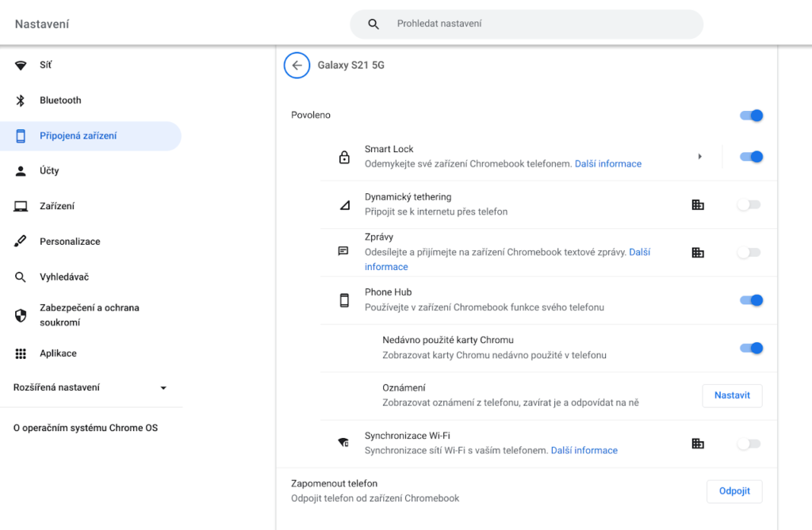Disable Nedávno použité karty Chromu toggle
Screen dimensions: 812x530
pyautogui.click(x=750, y=348)
